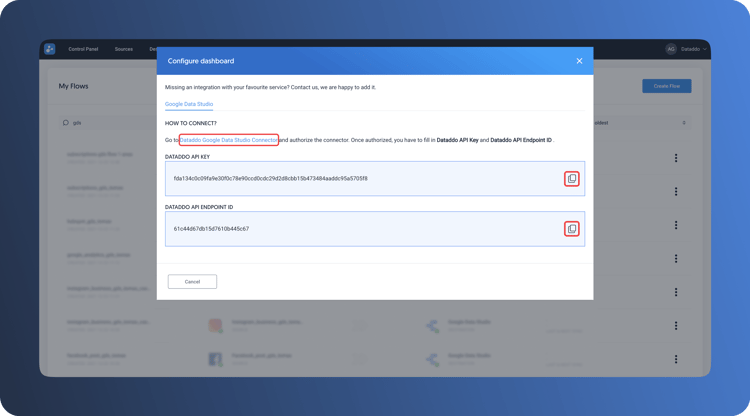Click the destination icon in the Facebook row
The height and width of the screenshot is (416, 750).
[x=432, y=360]
